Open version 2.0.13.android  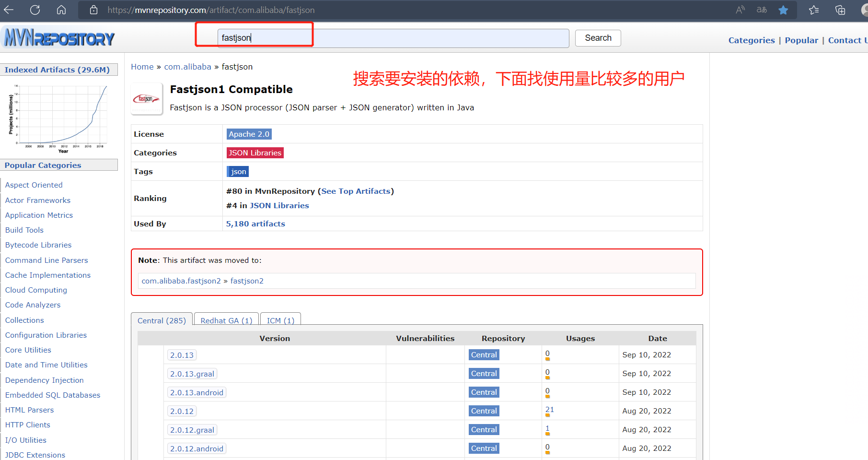(197, 392)
